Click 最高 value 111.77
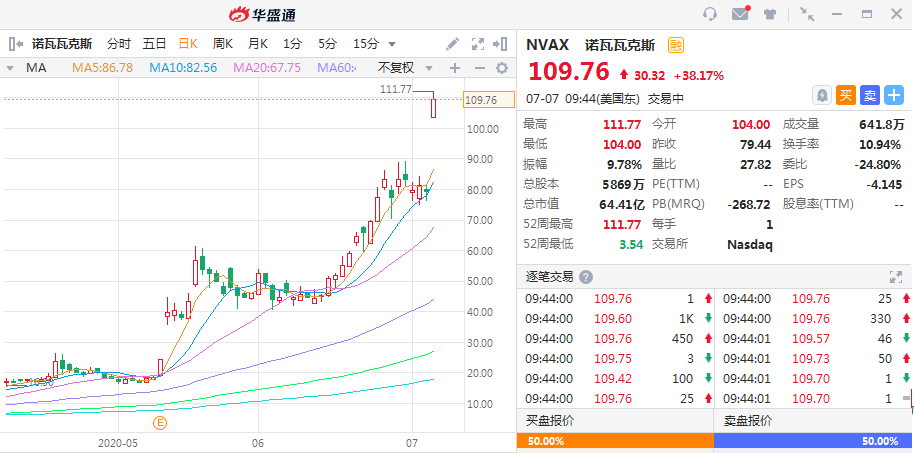The height and width of the screenshot is (453, 914). pos(622,124)
